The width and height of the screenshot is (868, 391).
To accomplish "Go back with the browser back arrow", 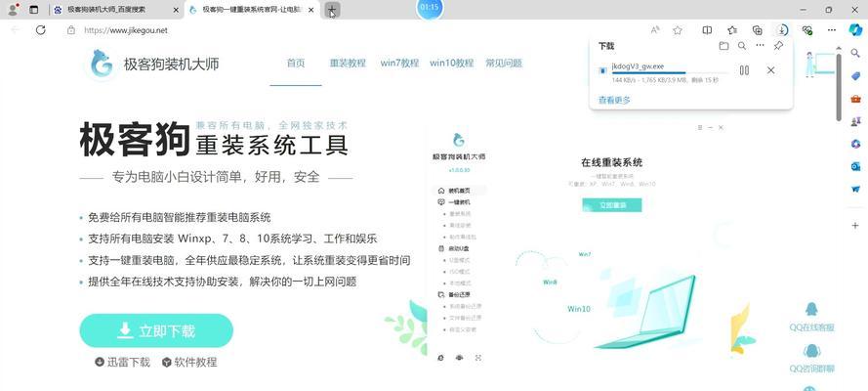I will pos(15,30).
